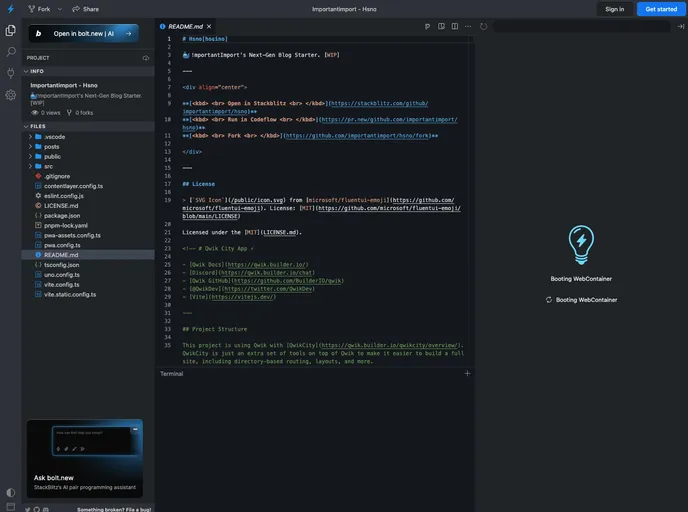Click the '## Project Structure' heading line
Image resolution: width=688 pixels, height=512 pixels.
(x=215, y=329)
